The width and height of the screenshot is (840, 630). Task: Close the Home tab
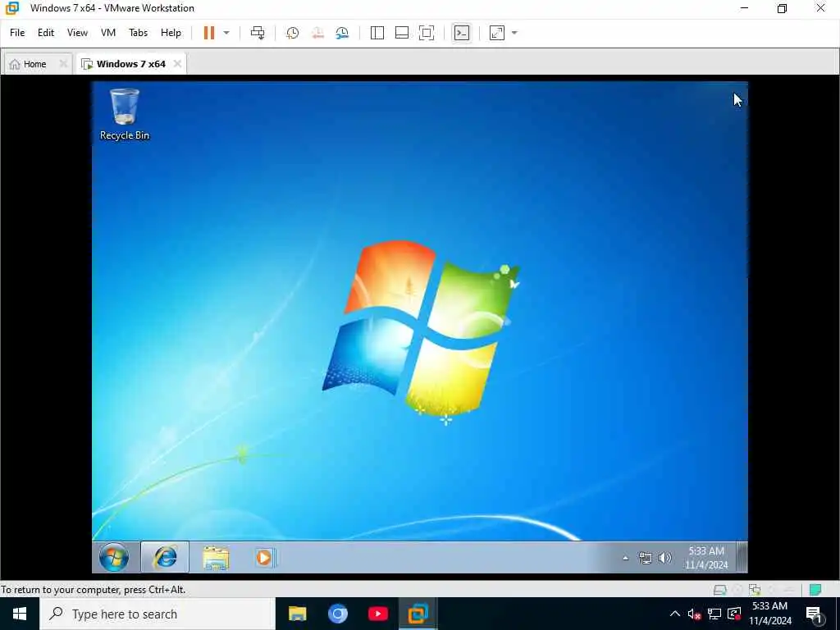(63, 64)
